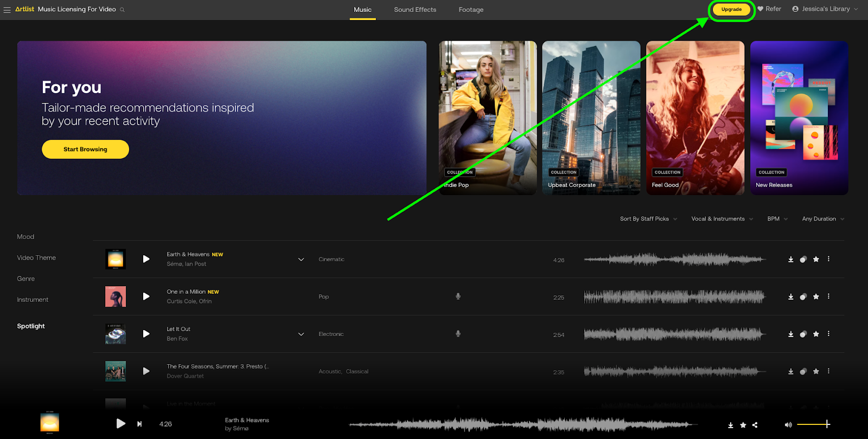Click the Earth & Heavens album art in the list
This screenshot has height=439, width=868.
[116, 259]
